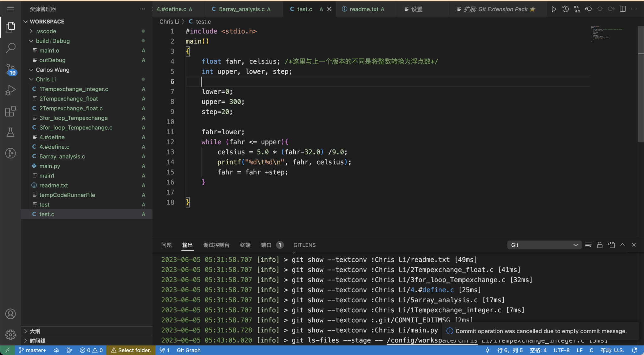Image resolution: width=644 pixels, height=355 pixels.
Task: Open the Extensions view icon
Action: tap(10, 111)
